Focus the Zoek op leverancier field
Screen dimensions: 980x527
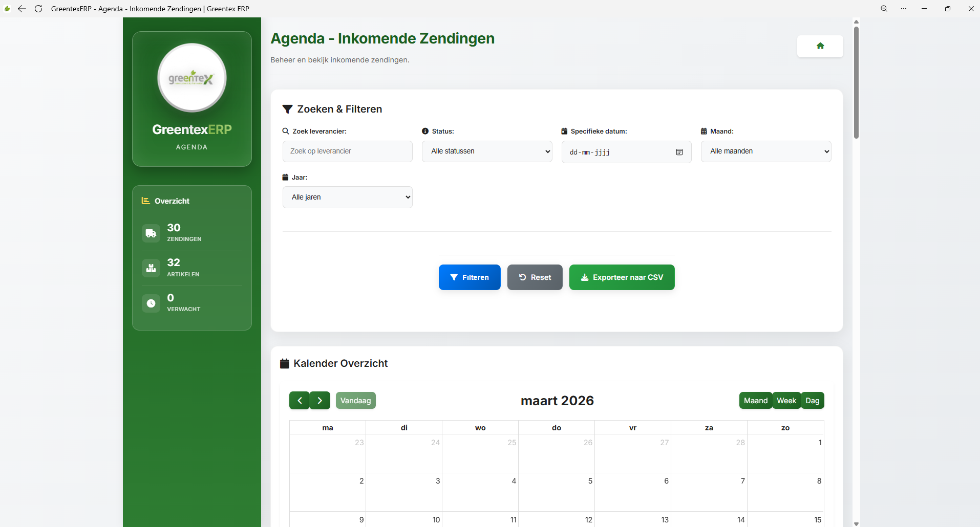(x=348, y=151)
